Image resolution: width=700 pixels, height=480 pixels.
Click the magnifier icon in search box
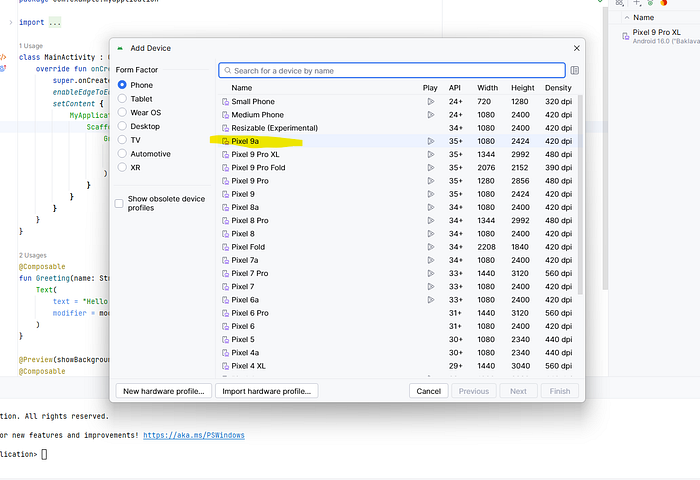228,71
